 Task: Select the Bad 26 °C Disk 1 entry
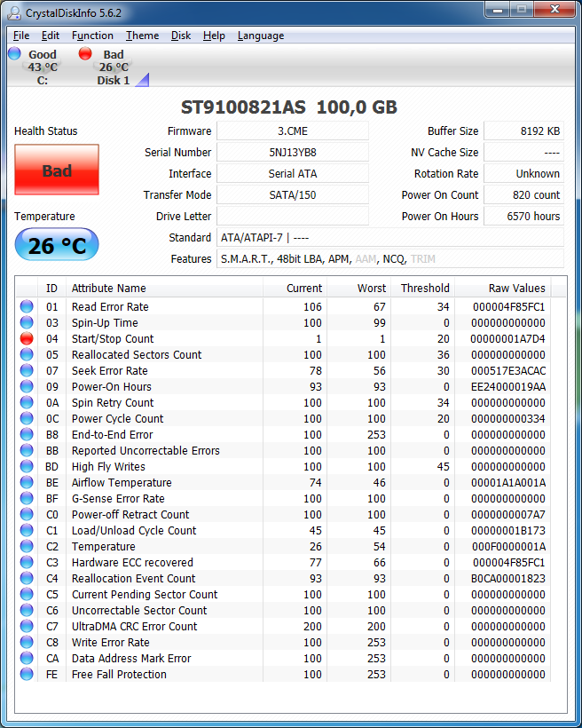[112, 67]
